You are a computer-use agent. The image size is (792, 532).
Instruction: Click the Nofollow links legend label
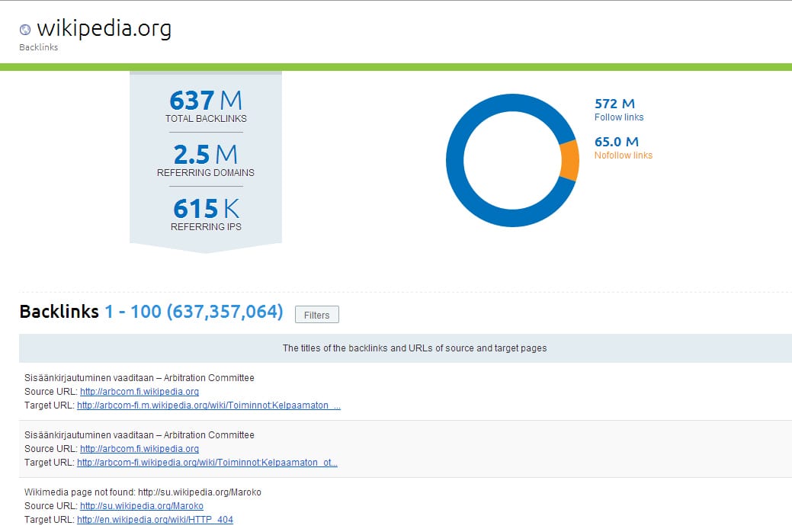point(624,155)
